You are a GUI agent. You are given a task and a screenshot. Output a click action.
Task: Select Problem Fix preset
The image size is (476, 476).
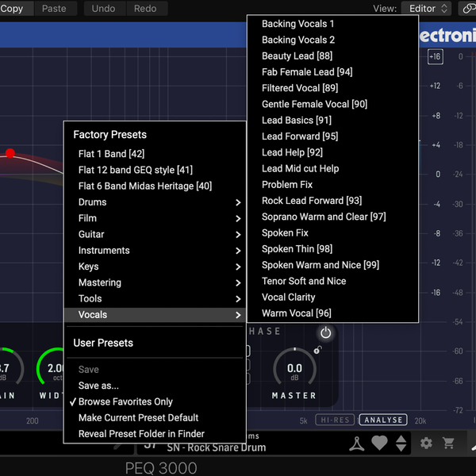tap(332, 185)
